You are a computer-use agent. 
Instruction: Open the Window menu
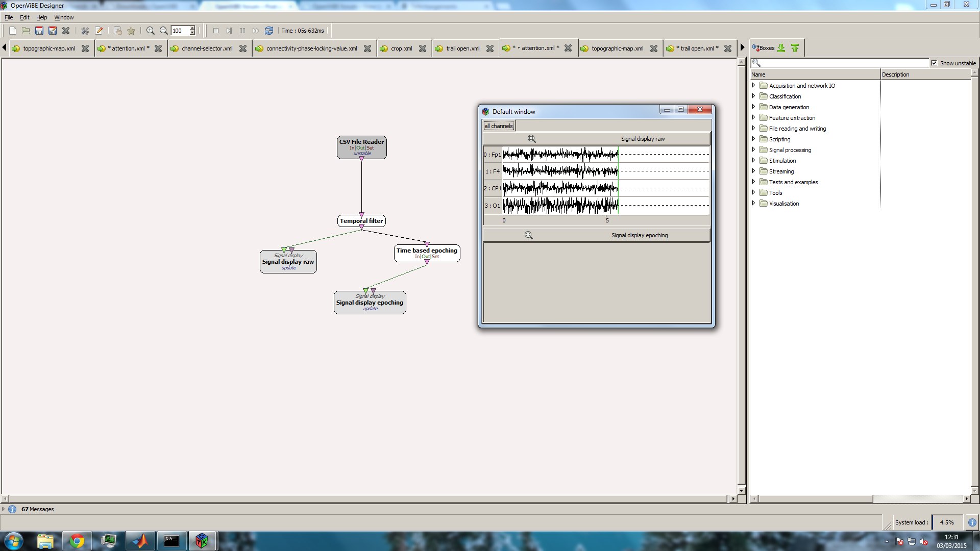point(64,17)
